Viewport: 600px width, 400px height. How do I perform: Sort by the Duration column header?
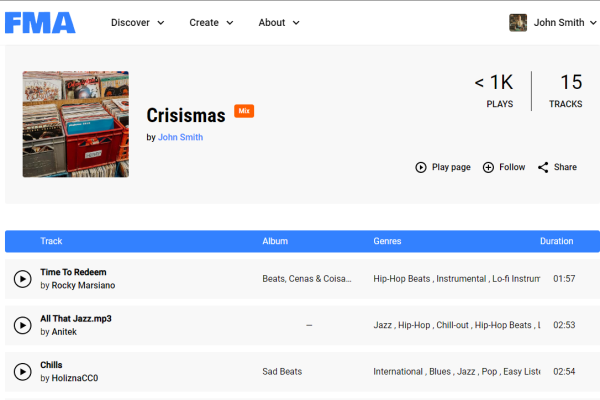557,241
